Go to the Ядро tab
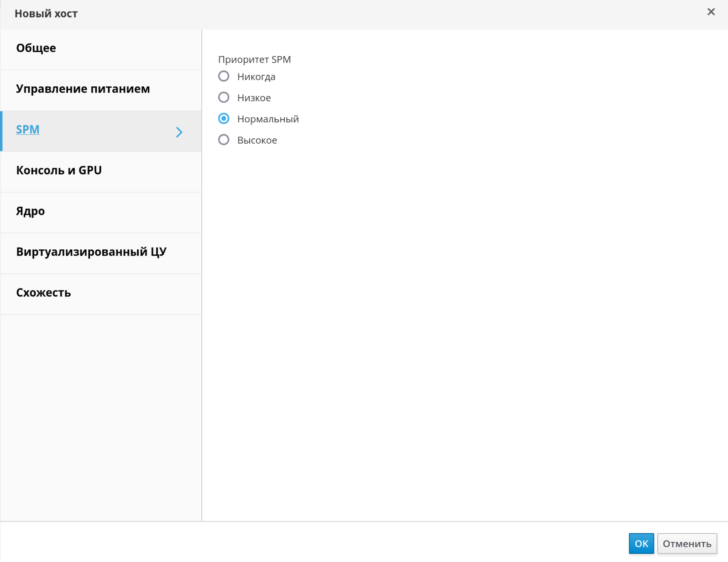 click(x=31, y=211)
